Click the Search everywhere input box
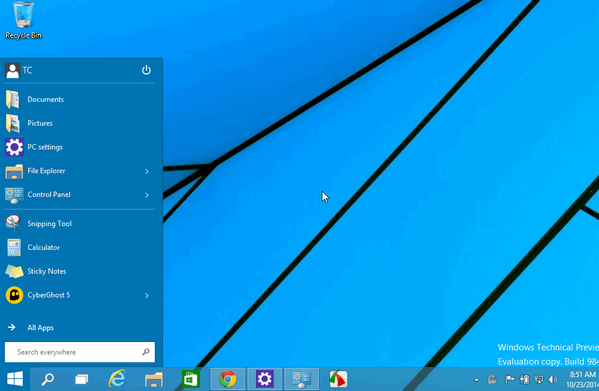Viewport: 599px width, 391px height. pyautogui.click(x=80, y=352)
